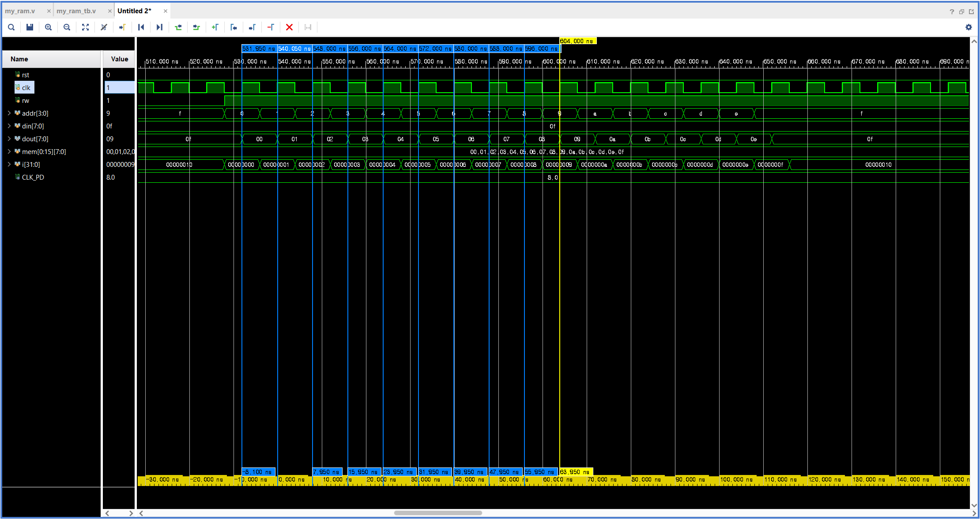
Task: Expand the addr[3:0] signal bus
Action: [x=9, y=113]
